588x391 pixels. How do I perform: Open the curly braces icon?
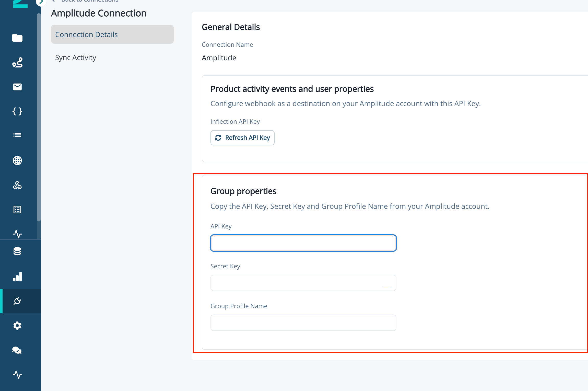tap(17, 111)
